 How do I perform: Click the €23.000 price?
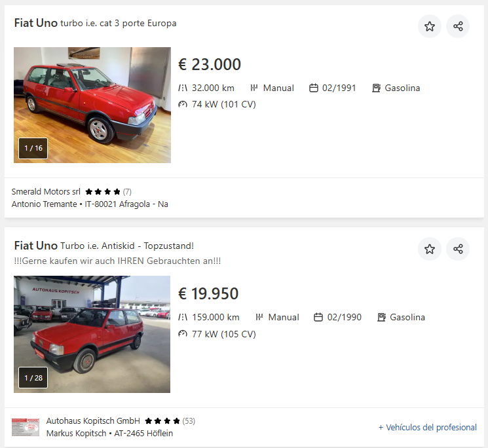point(210,65)
